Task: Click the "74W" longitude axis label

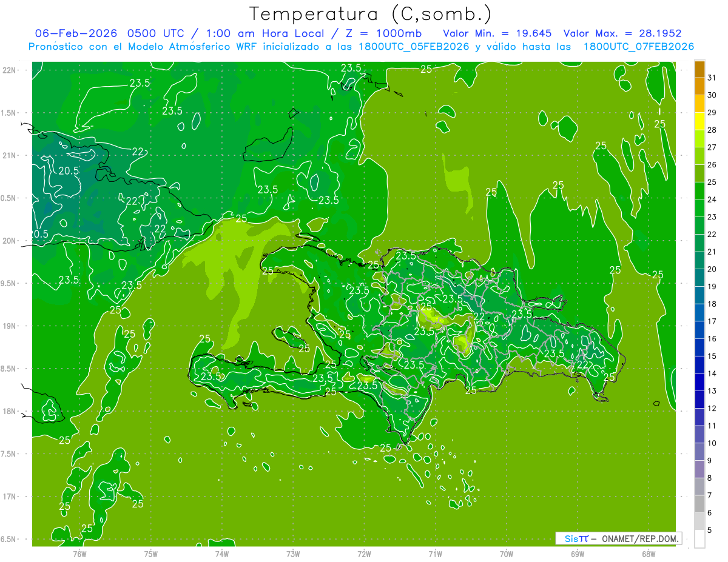Action: click(221, 554)
